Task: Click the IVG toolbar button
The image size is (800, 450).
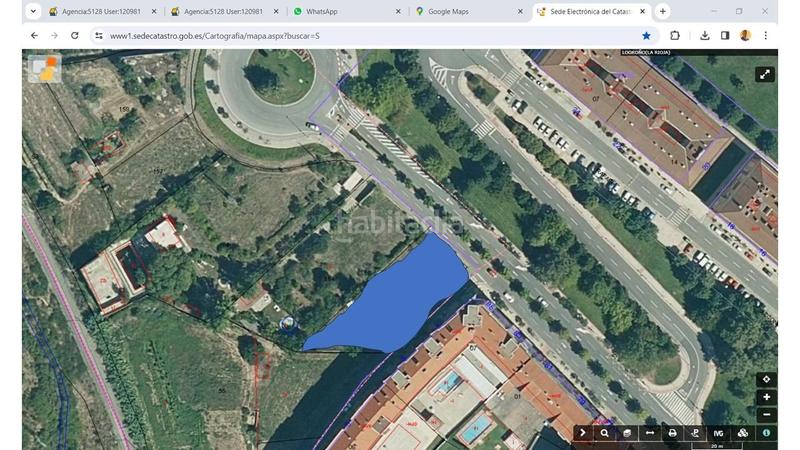Action: [x=719, y=433]
